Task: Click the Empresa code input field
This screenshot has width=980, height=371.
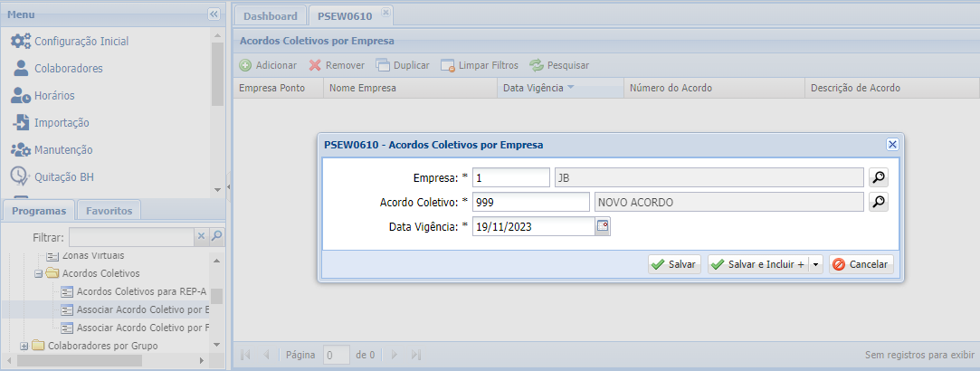Action: (510, 177)
